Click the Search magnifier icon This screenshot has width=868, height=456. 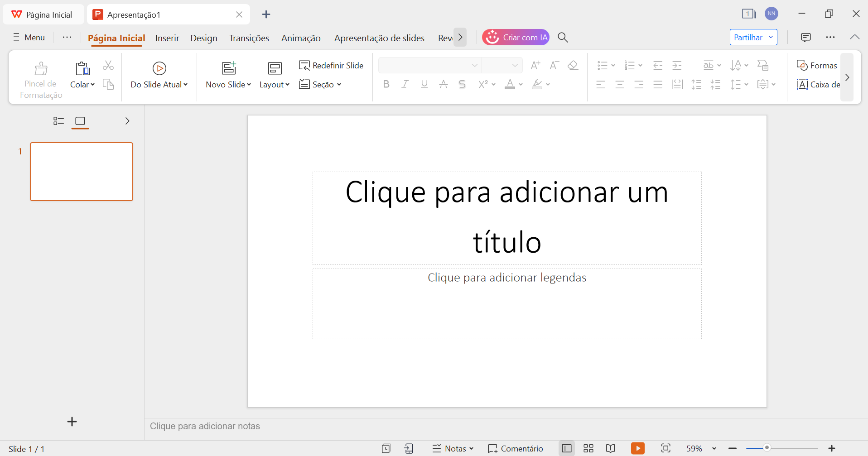[x=563, y=38]
